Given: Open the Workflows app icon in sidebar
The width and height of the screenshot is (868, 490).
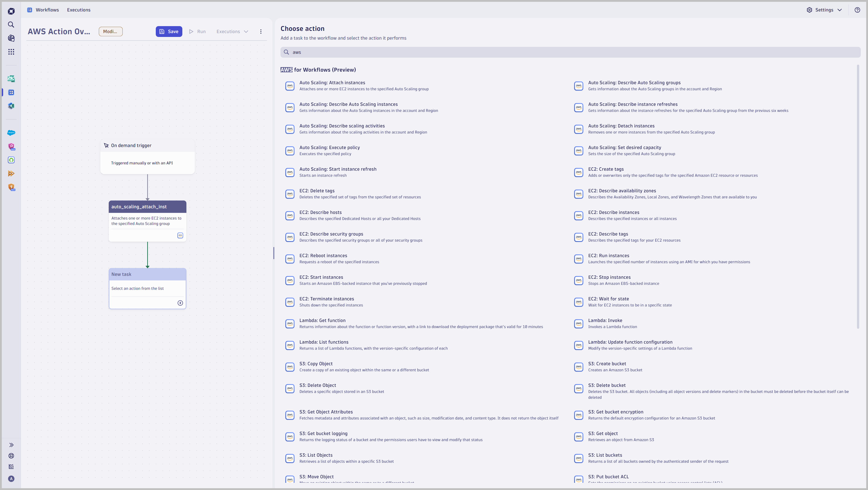Looking at the screenshot, I should (x=11, y=92).
